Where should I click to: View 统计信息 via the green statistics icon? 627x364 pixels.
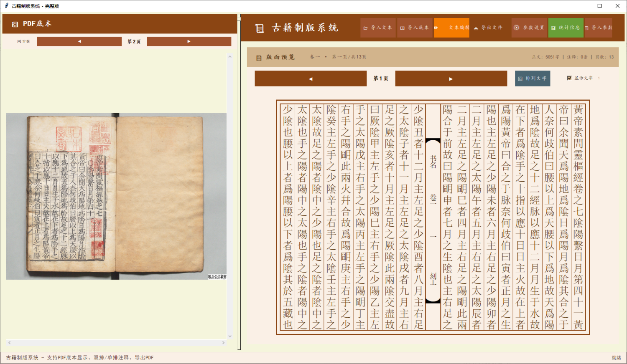click(554, 28)
